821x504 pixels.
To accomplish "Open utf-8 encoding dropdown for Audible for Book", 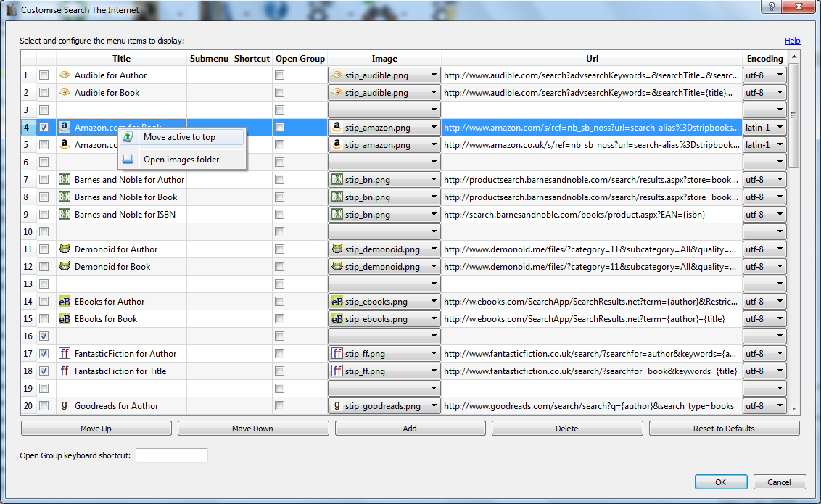I will click(764, 93).
